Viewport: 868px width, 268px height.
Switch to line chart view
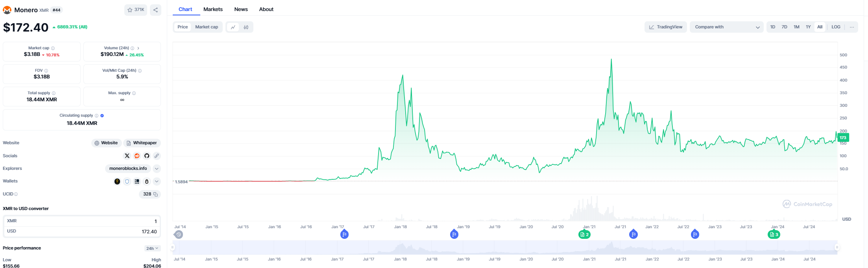[233, 27]
